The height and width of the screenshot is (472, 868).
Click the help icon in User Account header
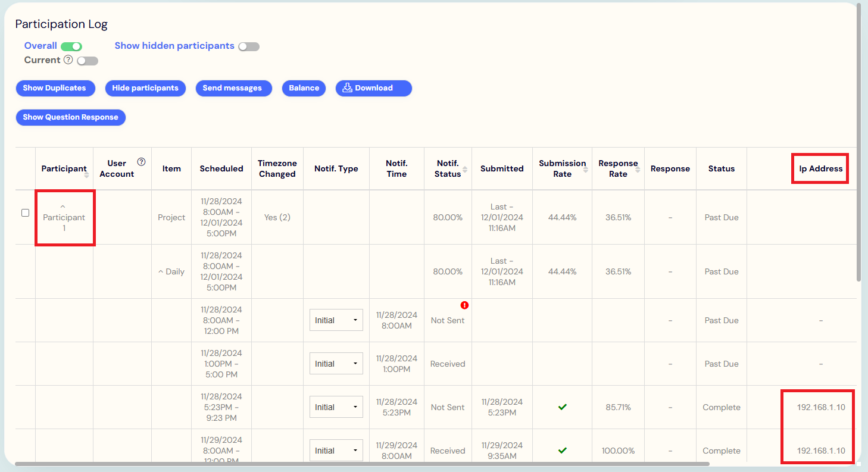pos(141,162)
